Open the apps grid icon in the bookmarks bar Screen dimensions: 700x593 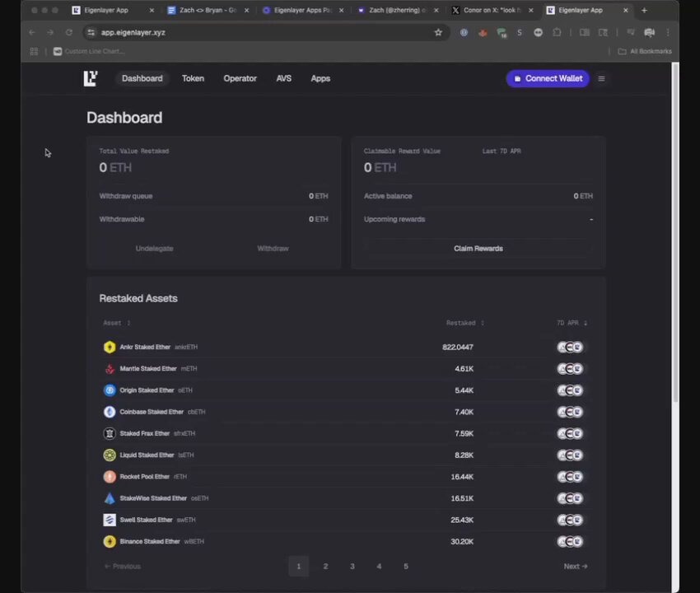tap(34, 51)
